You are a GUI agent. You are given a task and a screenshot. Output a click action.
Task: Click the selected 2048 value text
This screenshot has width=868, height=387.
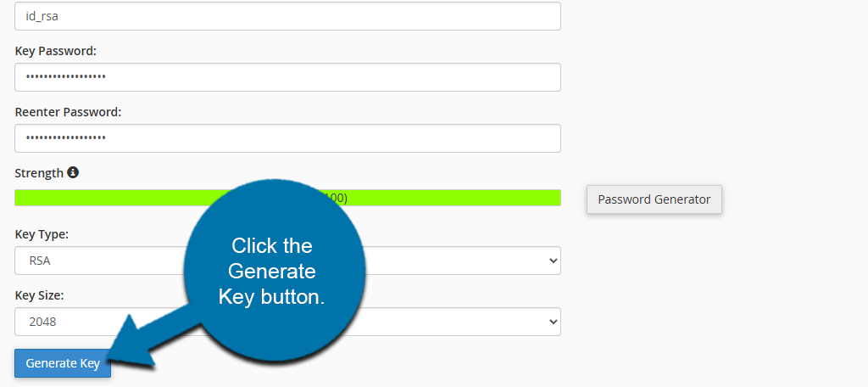(x=42, y=322)
